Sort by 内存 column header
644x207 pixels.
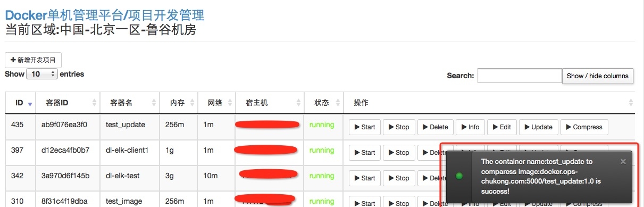179,103
